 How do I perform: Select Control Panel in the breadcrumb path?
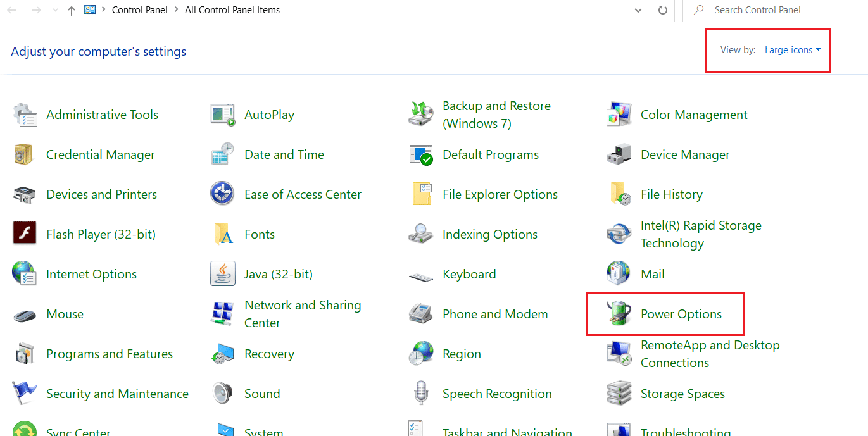pos(139,10)
